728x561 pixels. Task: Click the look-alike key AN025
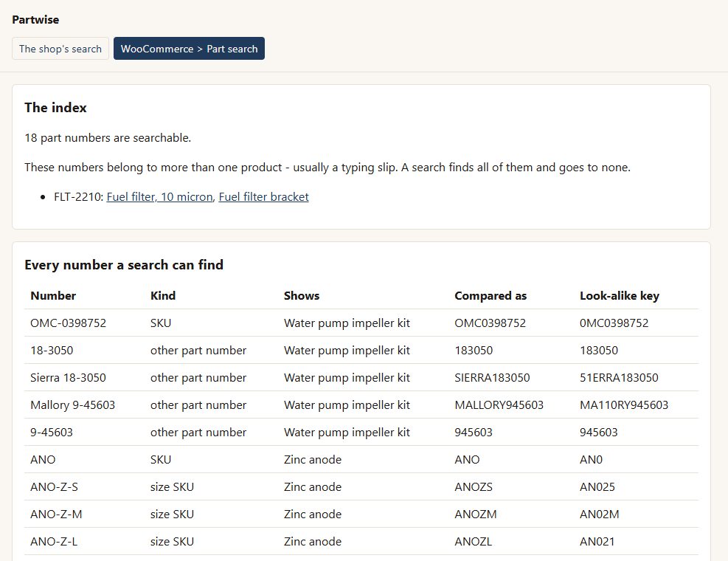[x=597, y=486]
